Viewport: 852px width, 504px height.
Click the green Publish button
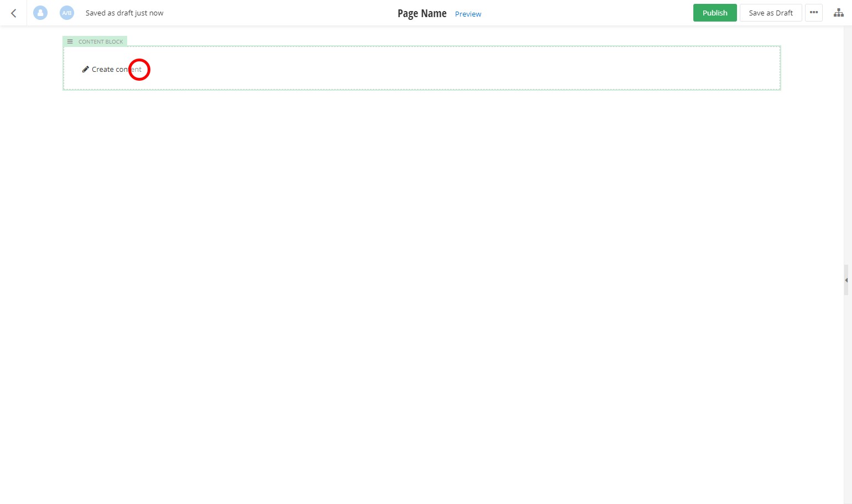click(715, 13)
